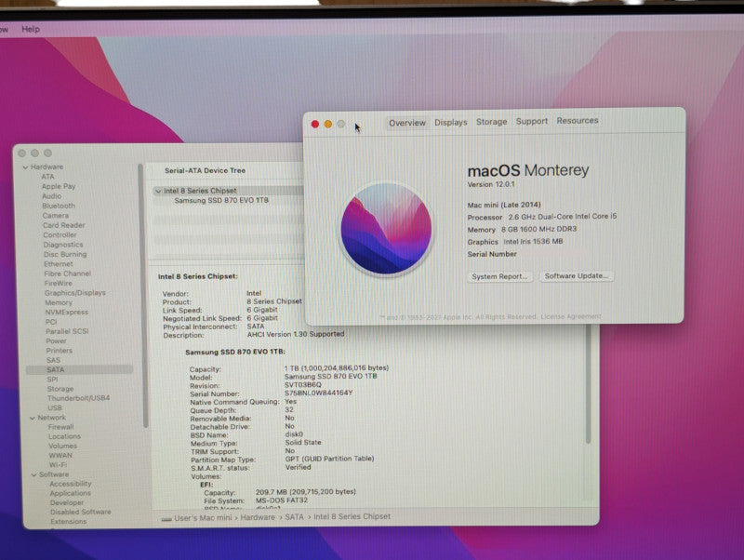The image size is (744, 560).
Task: Select USB in the sidebar
Action: 55,408
